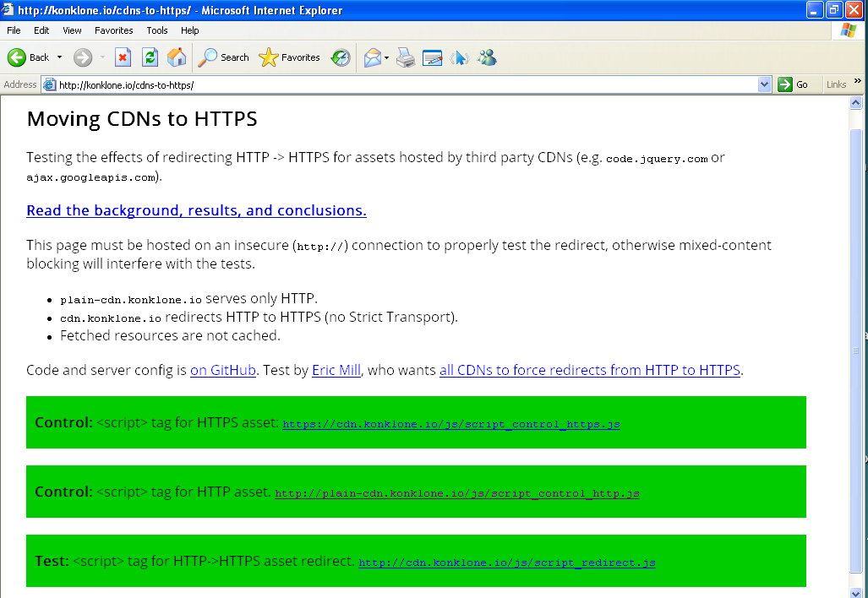Open "all CDNs to force redirects" link
The image size is (868, 598).
(x=590, y=370)
